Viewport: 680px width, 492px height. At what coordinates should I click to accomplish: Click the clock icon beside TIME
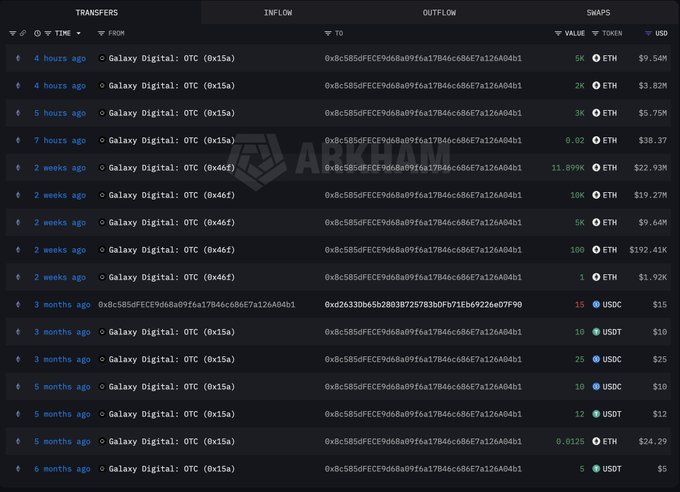(37, 33)
